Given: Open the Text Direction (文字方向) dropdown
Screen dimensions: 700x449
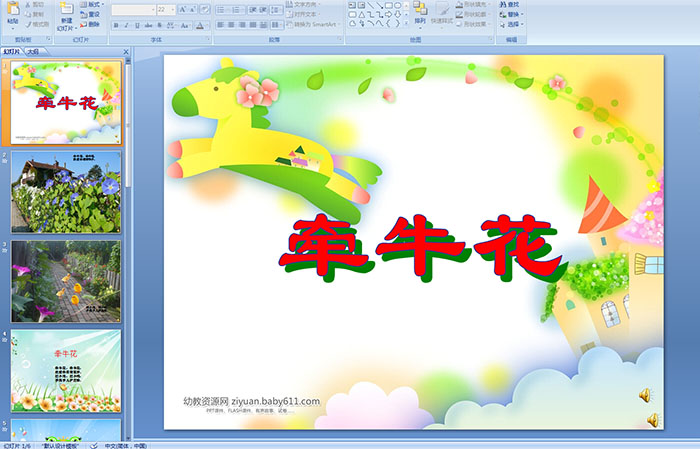Looking at the screenshot, I should coord(304,4).
